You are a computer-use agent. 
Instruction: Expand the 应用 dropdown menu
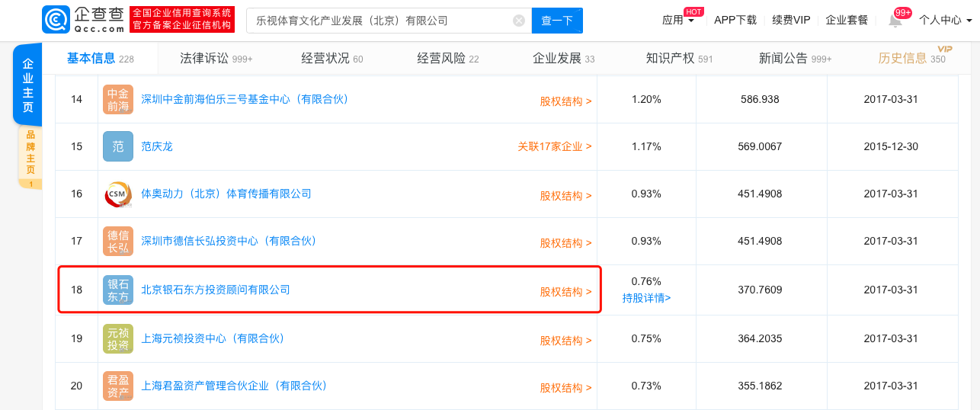[678, 20]
